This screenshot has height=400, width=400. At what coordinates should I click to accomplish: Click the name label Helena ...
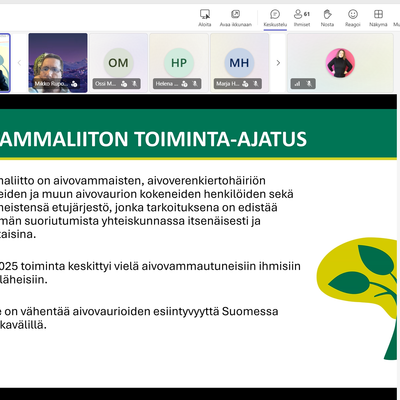[167, 84]
